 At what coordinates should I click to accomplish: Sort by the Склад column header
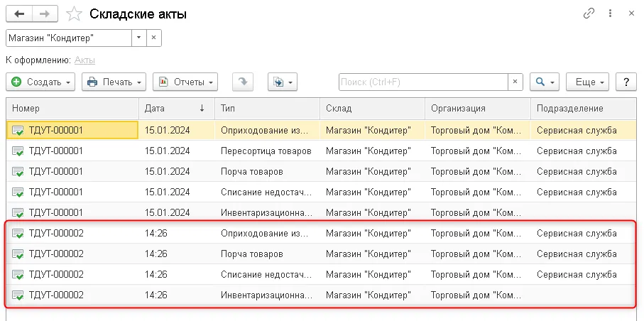tap(372, 109)
